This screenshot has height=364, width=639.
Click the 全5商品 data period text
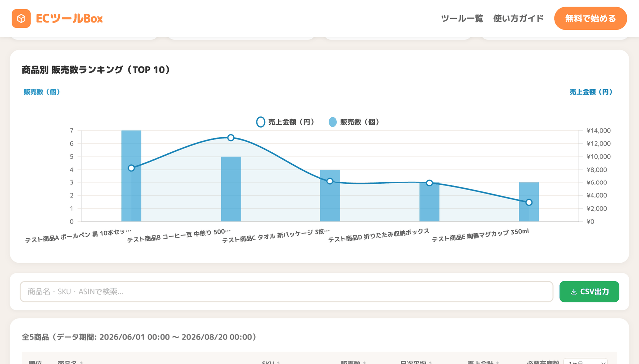click(140, 337)
